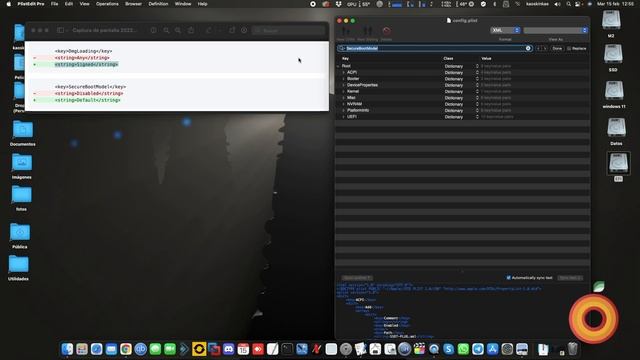Click the Value column header
640x360 pixels.
pos(486,58)
